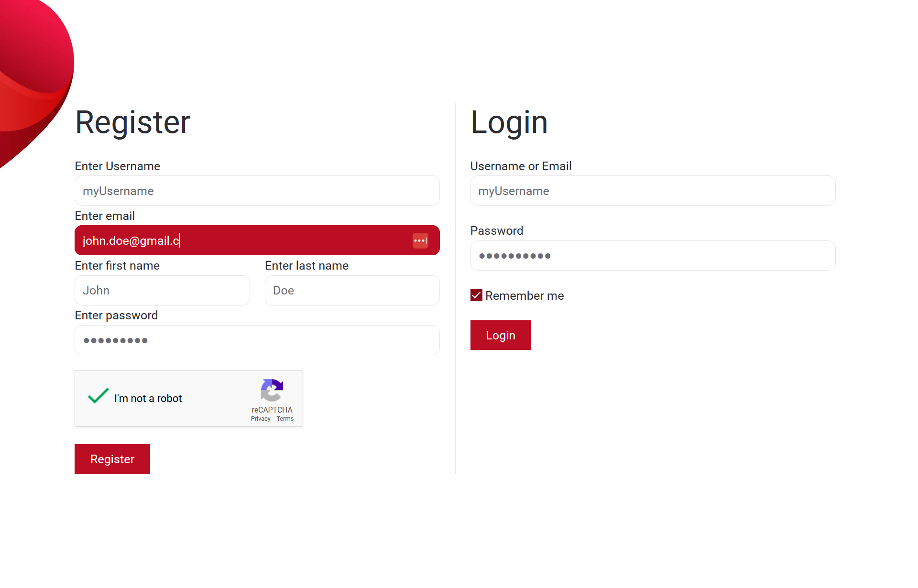The width and height of the screenshot is (918, 588).
Task: Open the reCAPTCHA Terms link
Action: click(285, 419)
